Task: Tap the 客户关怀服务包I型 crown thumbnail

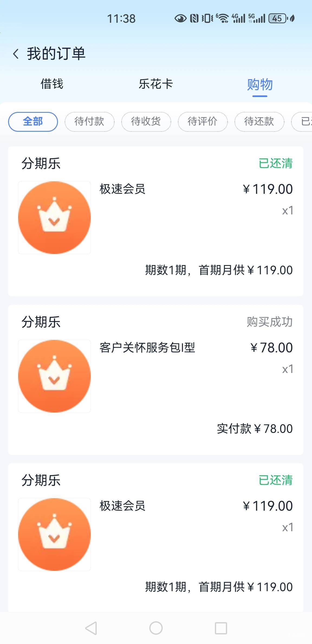Action: click(54, 376)
